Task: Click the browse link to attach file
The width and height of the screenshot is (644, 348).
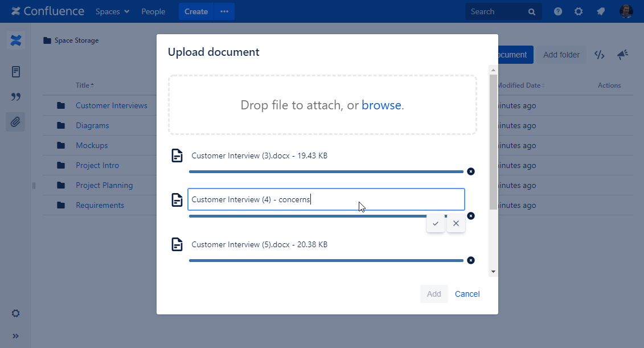Action: coord(381,105)
